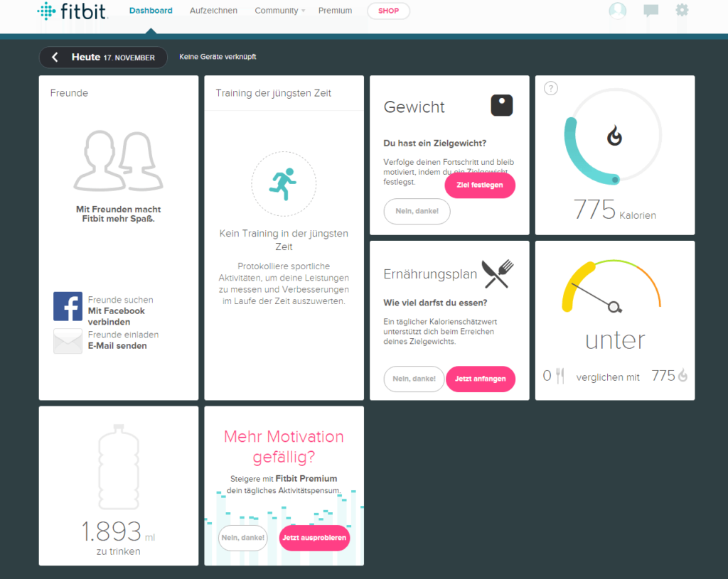Click Jetzt ausprobieren button
Image resolution: width=728 pixels, height=579 pixels.
tap(314, 538)
